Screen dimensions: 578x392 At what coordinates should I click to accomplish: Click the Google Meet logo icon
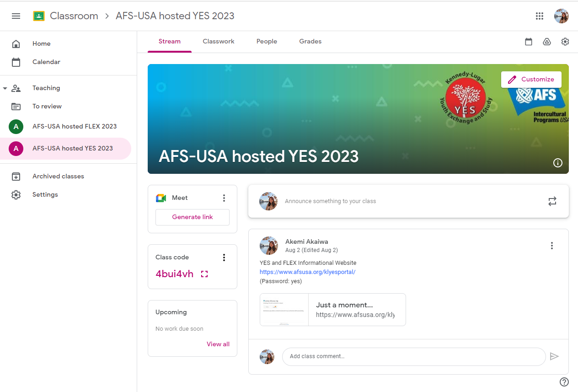(161, 198)
